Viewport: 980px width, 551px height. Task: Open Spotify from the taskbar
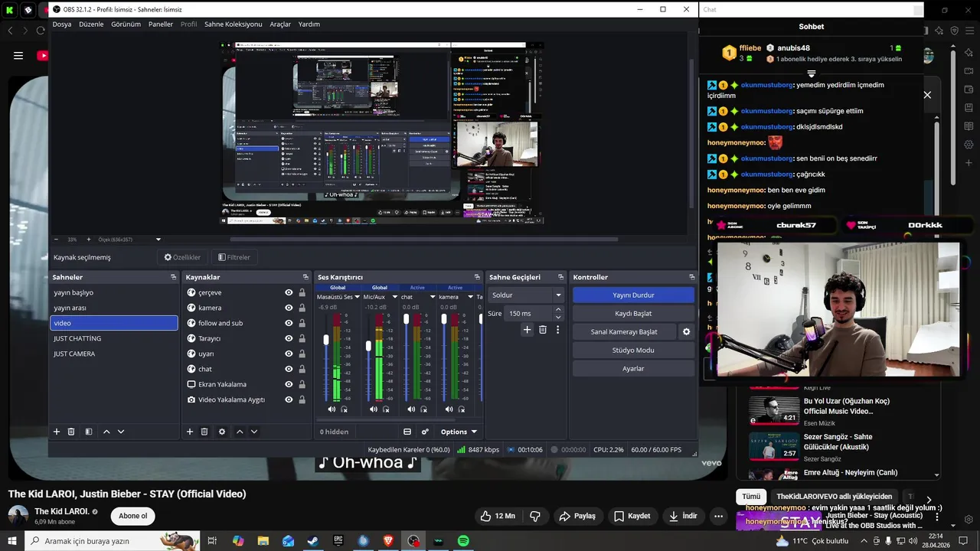(463, 541)
